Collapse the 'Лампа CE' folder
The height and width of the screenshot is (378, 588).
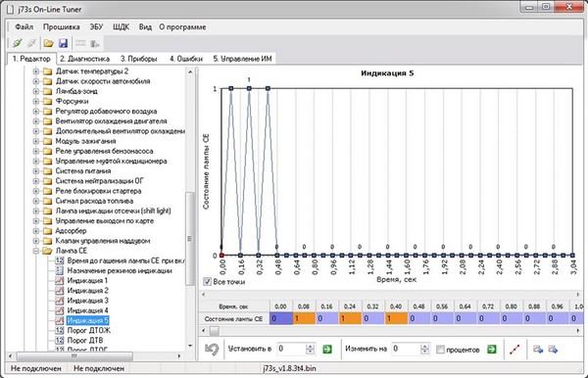click(x=36, y=251)
